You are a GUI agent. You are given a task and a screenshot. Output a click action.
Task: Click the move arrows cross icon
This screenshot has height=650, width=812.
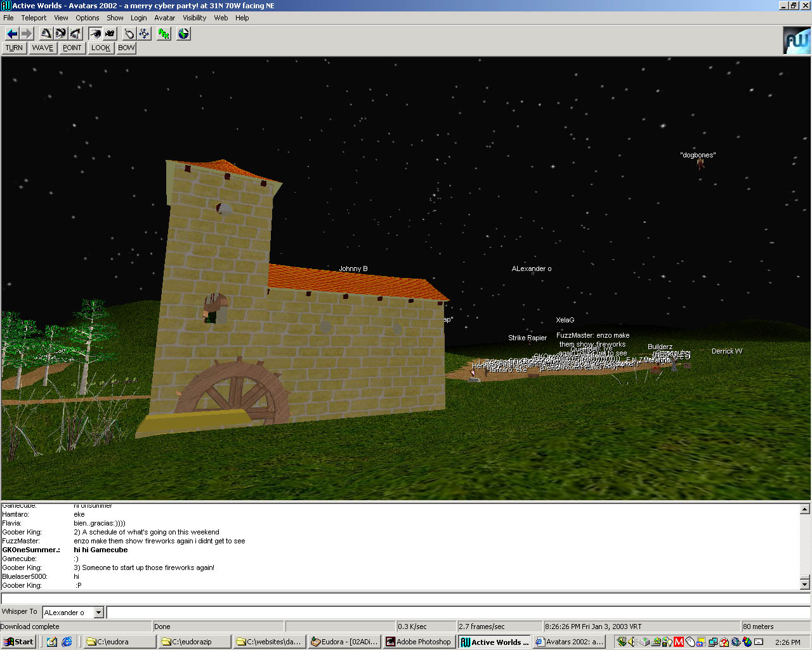coord(144,34)
